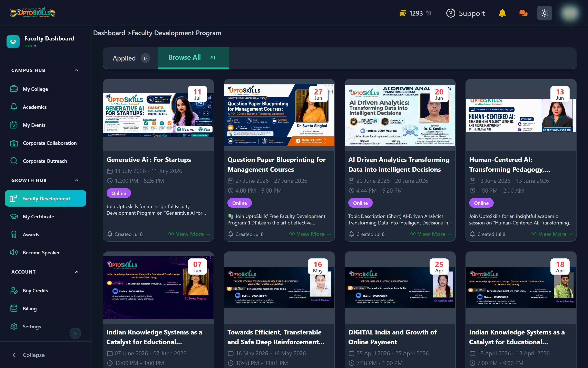View More for Human-Centered AI
The width and height of the screenshot is (588, 368).
552,234
